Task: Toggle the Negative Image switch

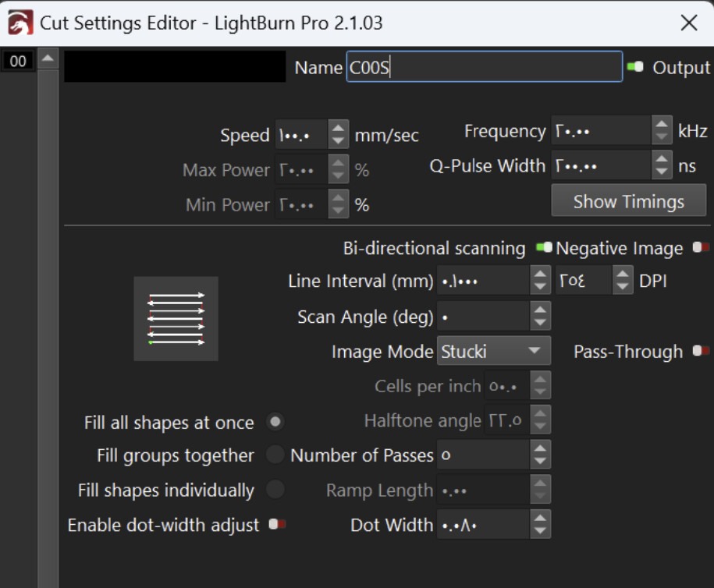Action: click(x=701, y=247)
